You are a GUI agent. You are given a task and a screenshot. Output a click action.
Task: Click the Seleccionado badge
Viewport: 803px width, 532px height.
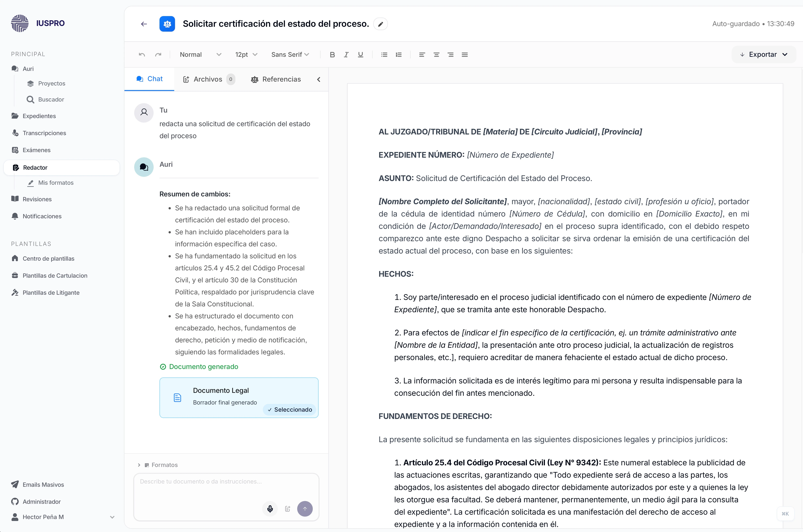(289, 410)
